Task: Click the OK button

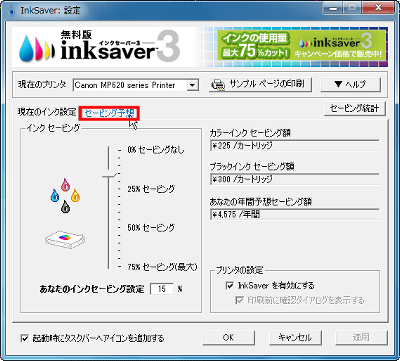Action: coord(229,337)
